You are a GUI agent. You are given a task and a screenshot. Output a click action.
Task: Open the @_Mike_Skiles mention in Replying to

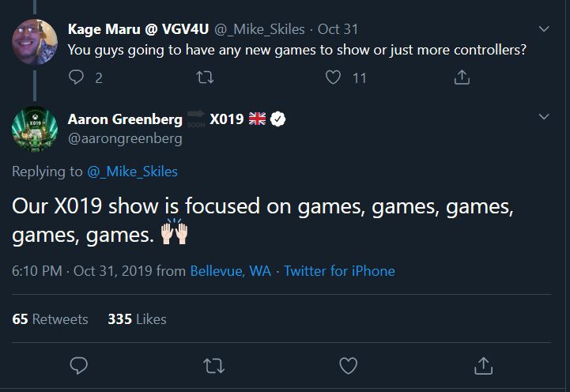pyautogui.click(x=133, y=171)
